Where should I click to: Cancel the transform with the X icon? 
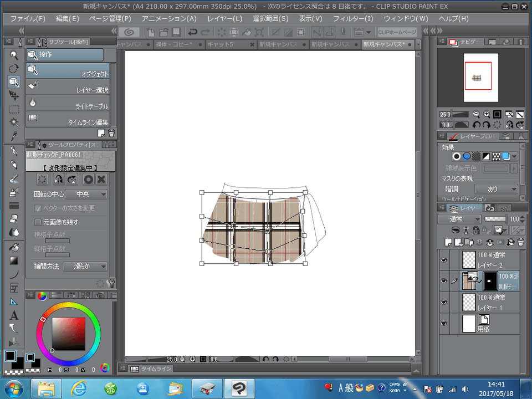coord(101,179)
